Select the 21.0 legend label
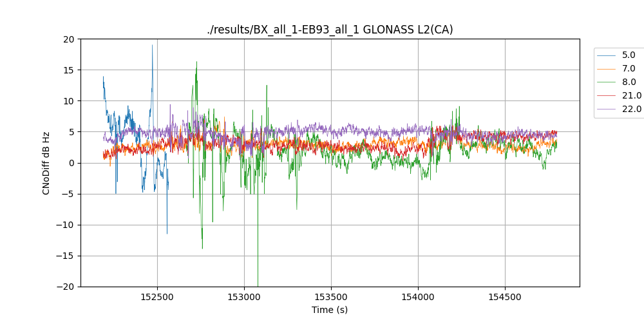644x322 pixels. point(631,96)
